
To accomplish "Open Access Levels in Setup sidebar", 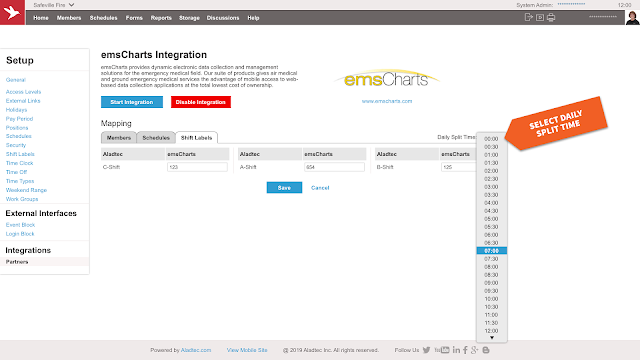I will (23, 92).
